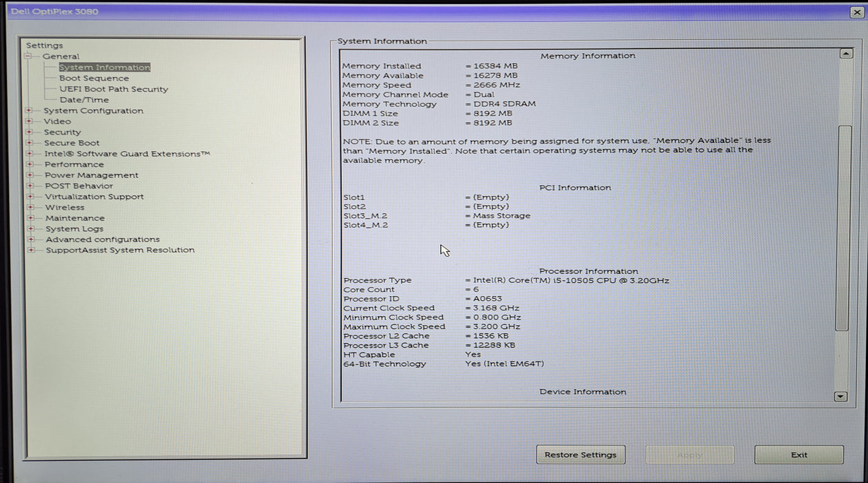868x483 pixels.
Task: Expand the Secure Boot node
Action: coord(30,143)
